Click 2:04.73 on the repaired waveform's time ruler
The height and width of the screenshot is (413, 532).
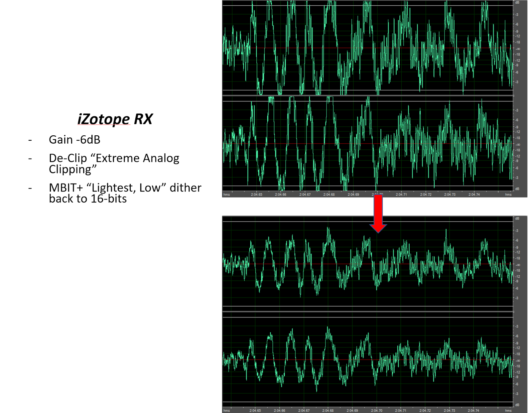tap(450, 411)
